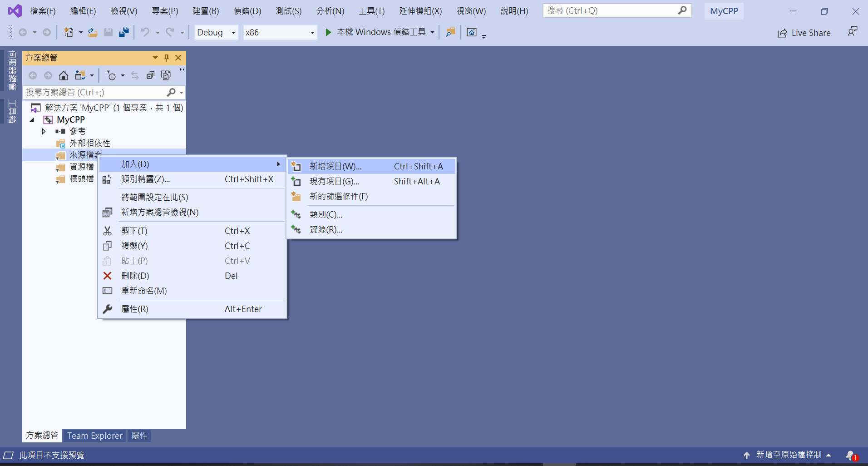The image size is (868, 466).
Task: Click the feedback person icon
Action: pyautogui.click(x=852, y=32)
